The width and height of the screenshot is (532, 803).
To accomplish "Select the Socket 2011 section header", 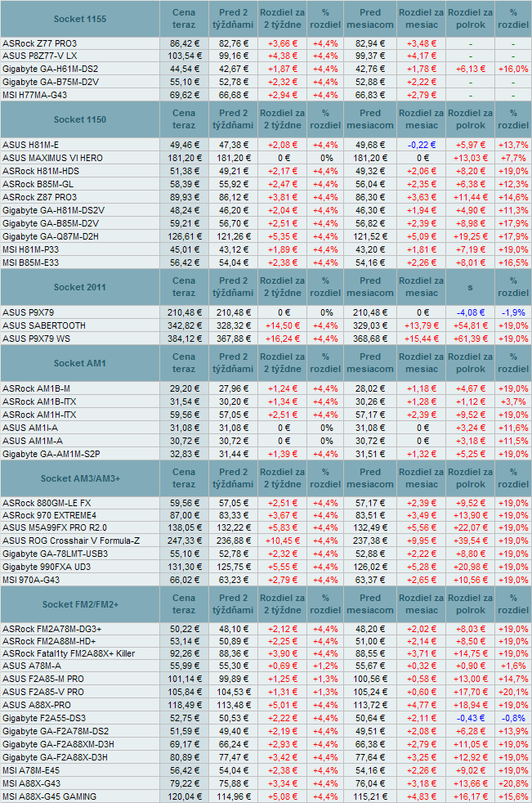I will tap(80, 287).
